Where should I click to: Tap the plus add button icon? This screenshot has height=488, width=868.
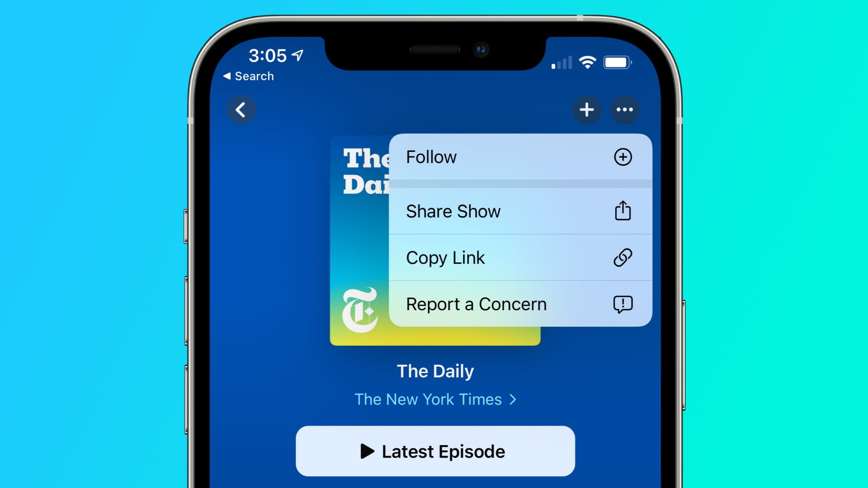586,110
